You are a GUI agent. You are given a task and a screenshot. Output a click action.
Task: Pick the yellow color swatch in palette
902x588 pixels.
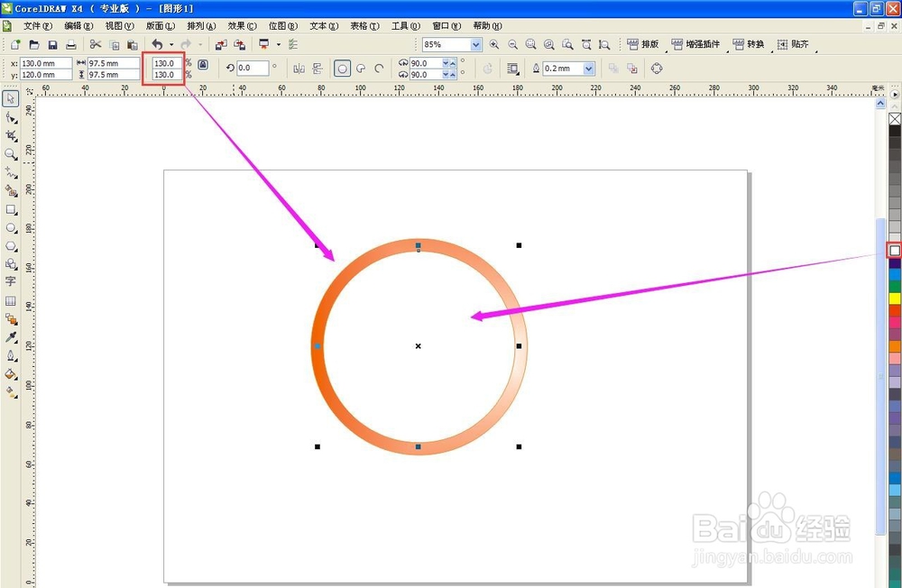[895, 298]
